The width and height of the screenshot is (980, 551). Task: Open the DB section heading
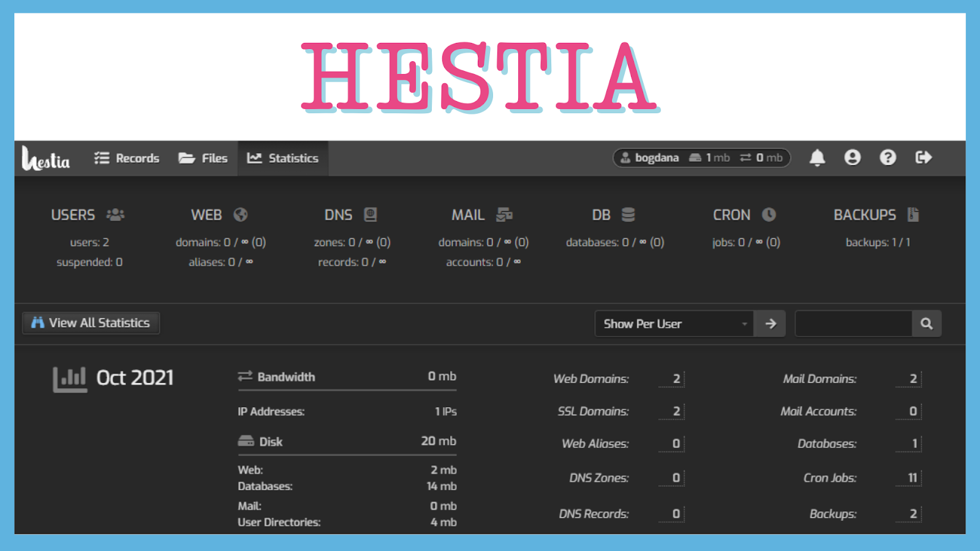tap(601, 215)
